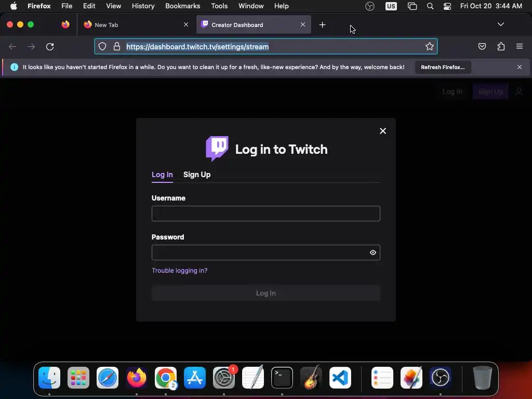This screenshot has width=532, height=399.
Task: Open Visual Studio Code from the Dock
Action: 340,378
